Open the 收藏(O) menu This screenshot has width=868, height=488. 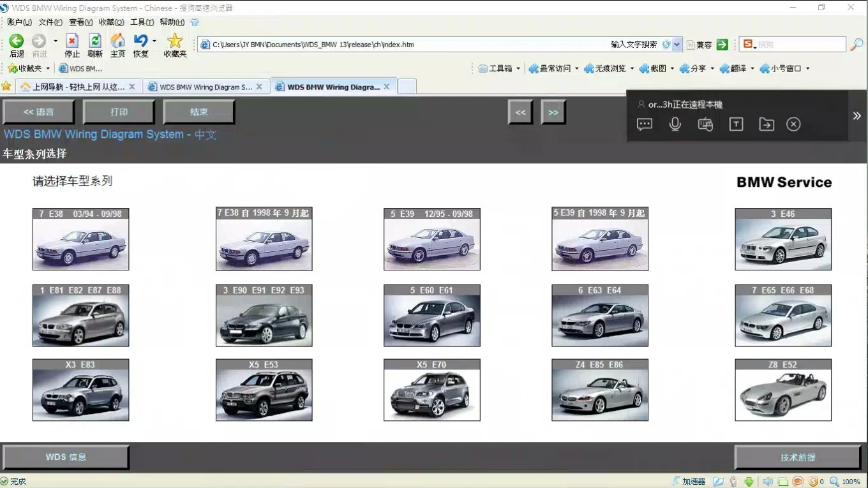point(112,22)
